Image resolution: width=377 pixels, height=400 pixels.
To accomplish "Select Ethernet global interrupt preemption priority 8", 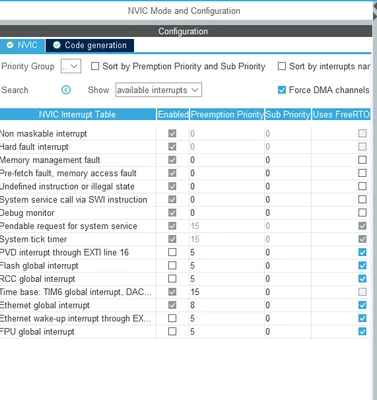I will pos(227,305).
